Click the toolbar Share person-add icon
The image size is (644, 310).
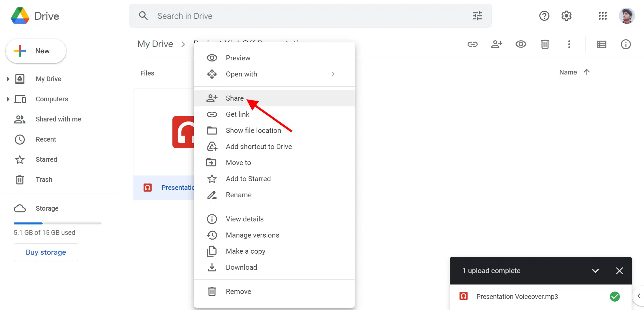(x=496, y=44)
